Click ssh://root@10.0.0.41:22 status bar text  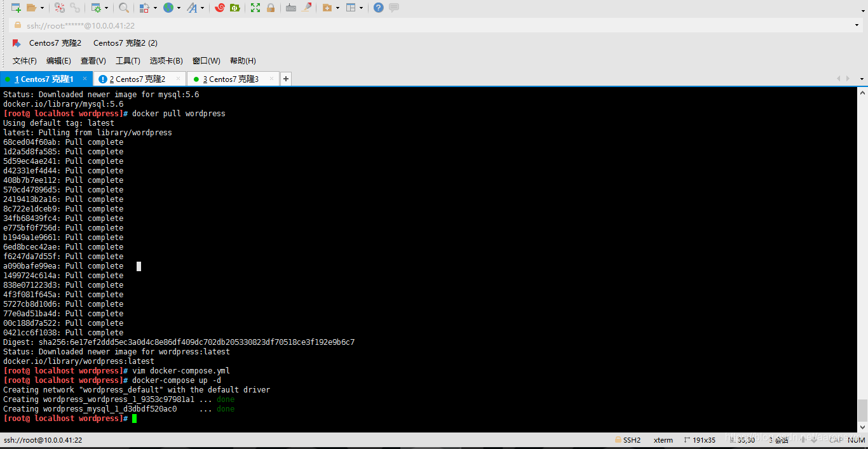point(43,440)
